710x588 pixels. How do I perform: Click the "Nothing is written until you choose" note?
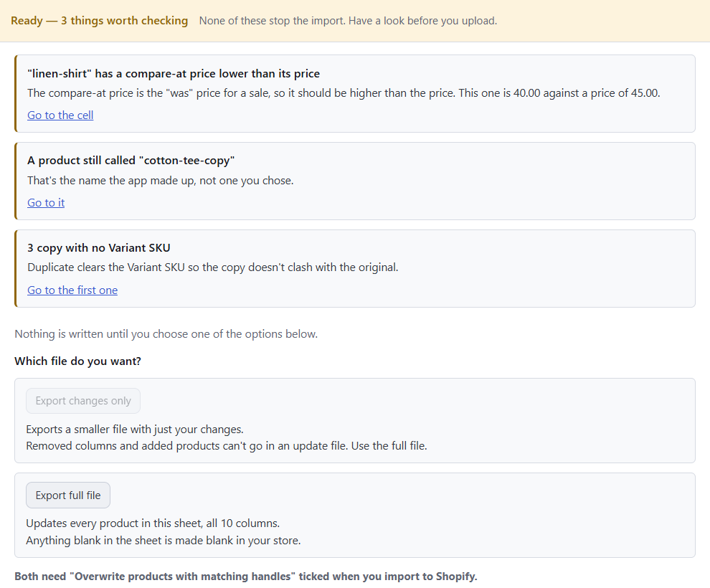point(166,333)
